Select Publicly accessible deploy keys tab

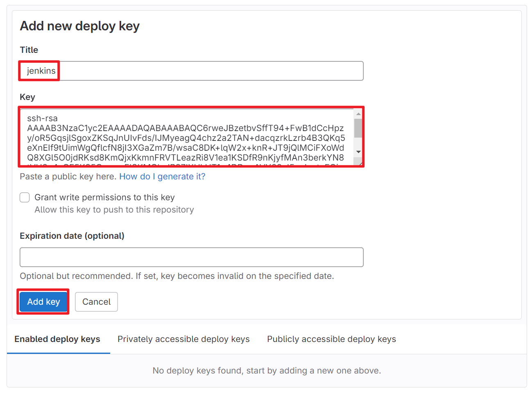point(331,339)
